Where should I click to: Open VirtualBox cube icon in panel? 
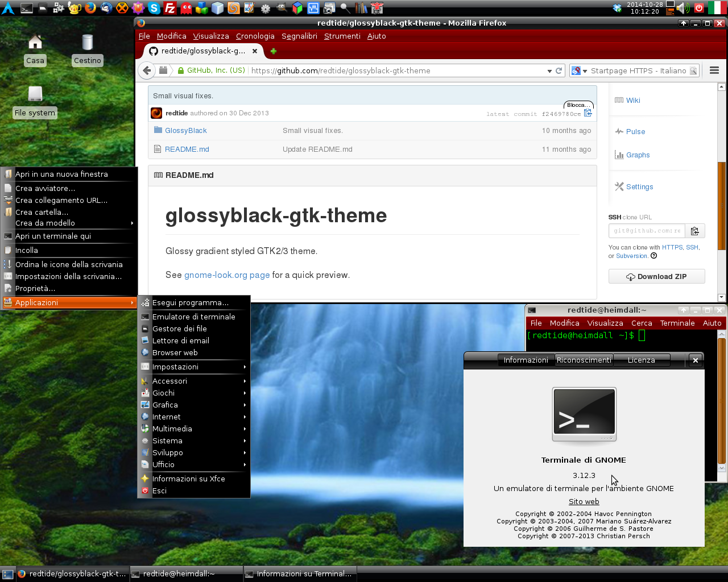pos(218,8)
